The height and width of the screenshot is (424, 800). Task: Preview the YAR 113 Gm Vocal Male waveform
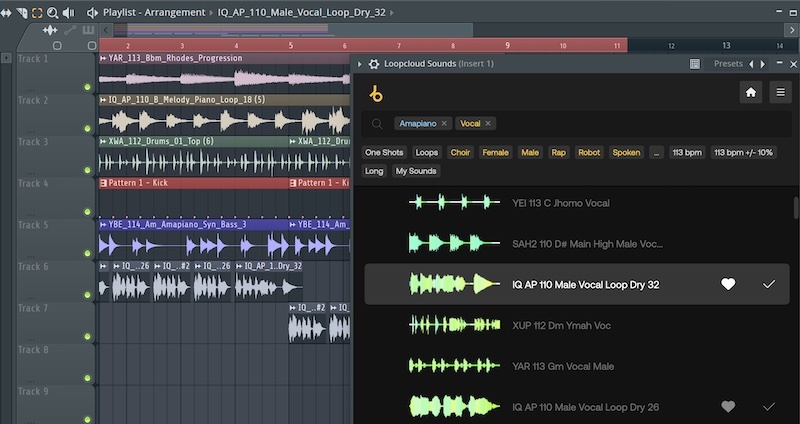tap(454, 366)
